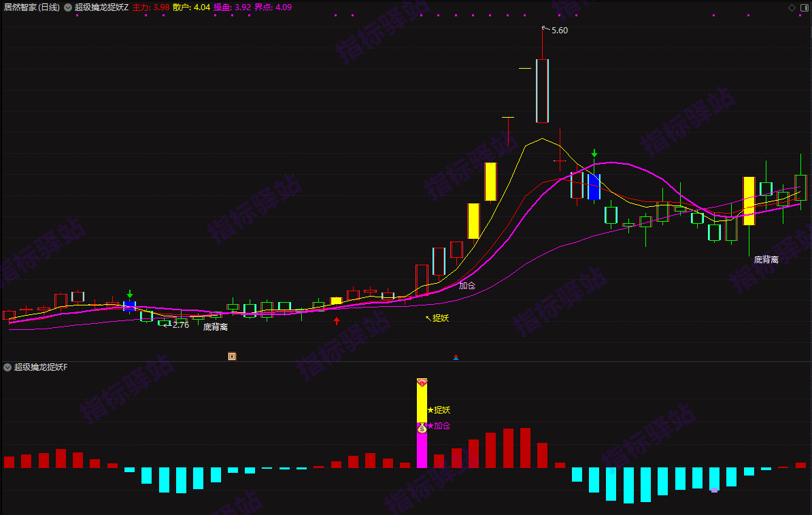The width and height of the screenshot is (812, 515).
Task: Click the 加仓 label on the main chart
Action: point(467,286)
